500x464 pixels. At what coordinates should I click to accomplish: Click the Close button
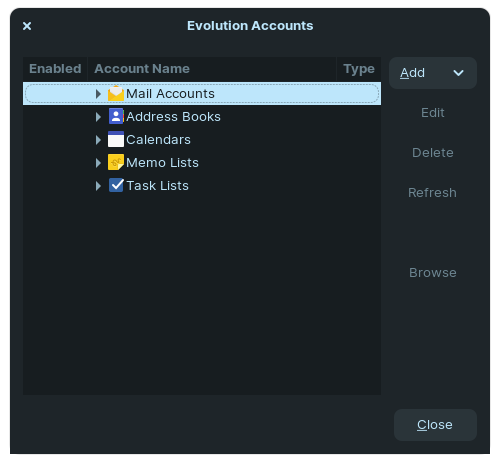(435, 425)
